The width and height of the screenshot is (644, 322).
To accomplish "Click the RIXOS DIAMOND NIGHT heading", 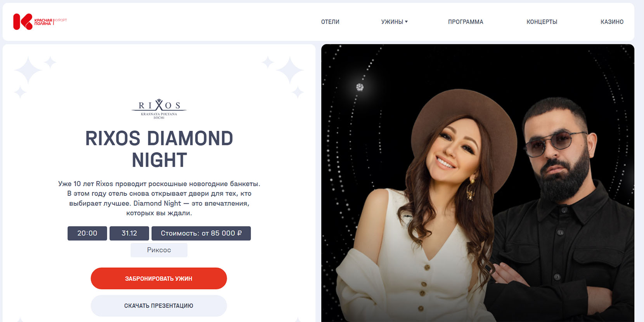I will click(159, 149).
